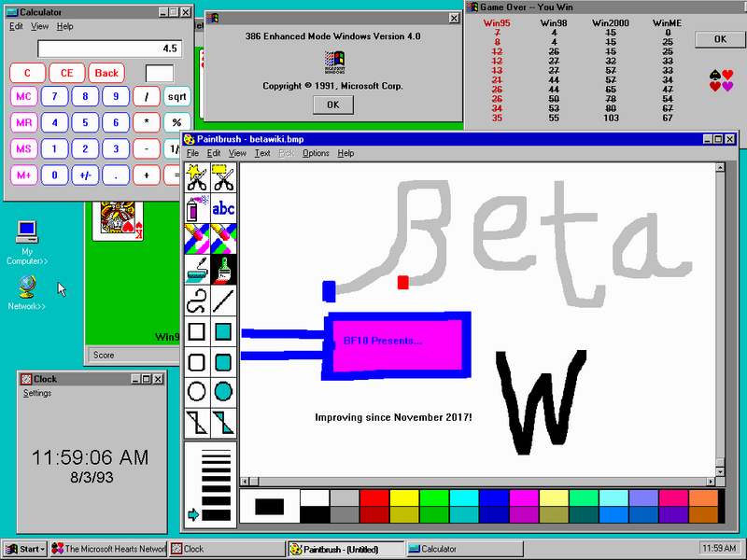Click the WinME final score 67
Screen dimensions: 747x560
pyautogui.click(x=668, y=118)
